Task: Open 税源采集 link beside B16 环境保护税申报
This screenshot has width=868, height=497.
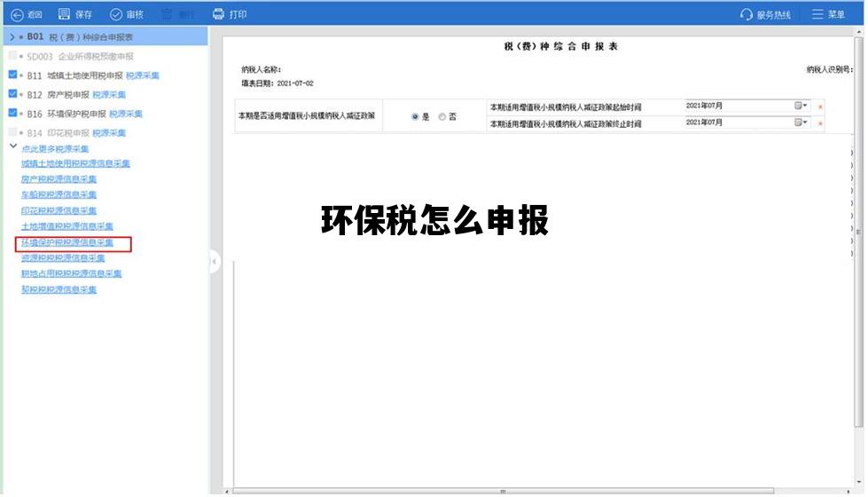Action: (126, 114)
